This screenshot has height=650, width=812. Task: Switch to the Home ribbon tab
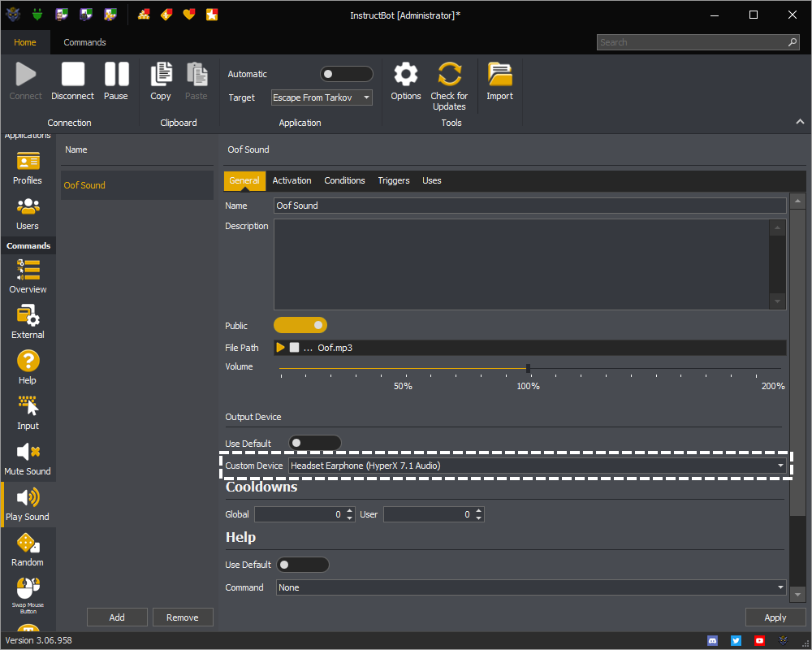pos(25,42)
